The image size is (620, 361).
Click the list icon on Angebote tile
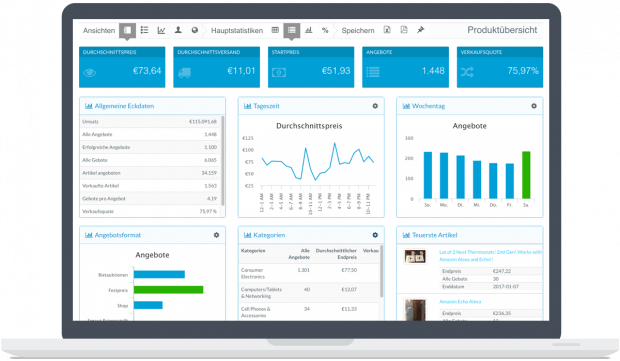click(x=373, y=72)
